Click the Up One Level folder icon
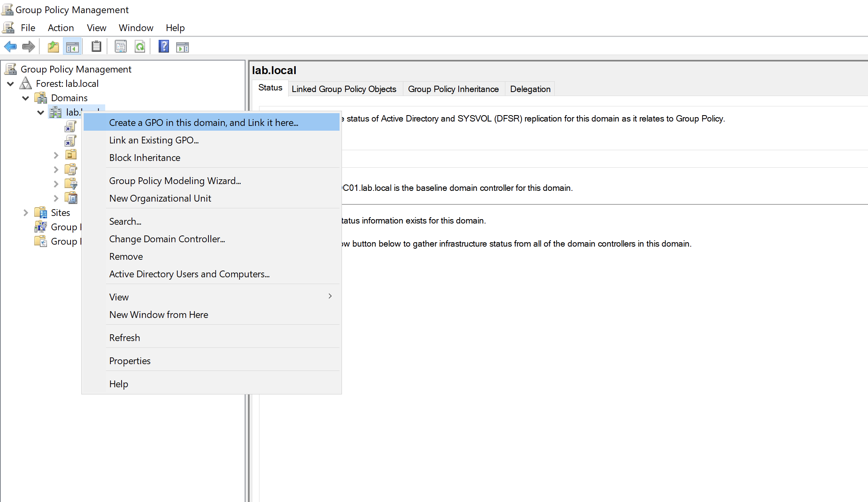Image resolution: width=868 pixels, height=502 pixels. (53, 47)
